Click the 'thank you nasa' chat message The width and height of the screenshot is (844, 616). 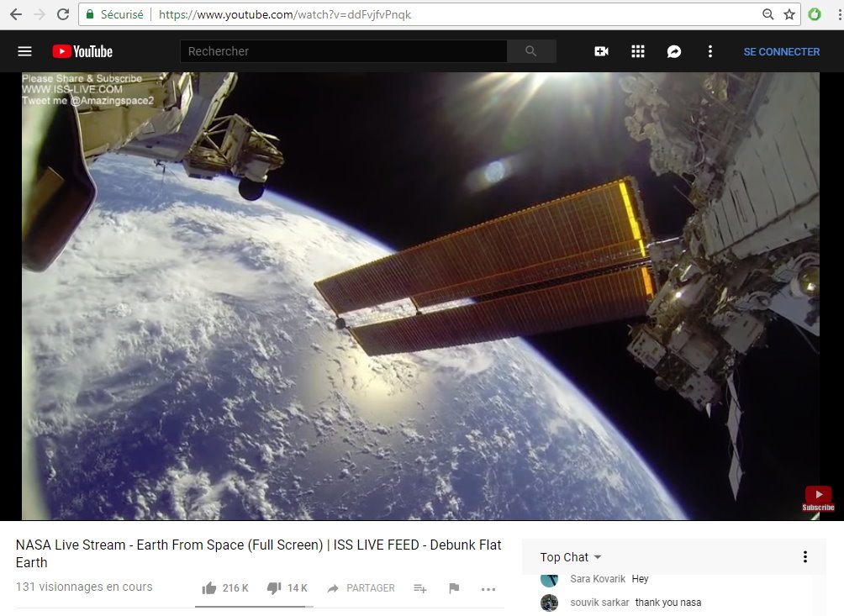[x=668, y=603]
